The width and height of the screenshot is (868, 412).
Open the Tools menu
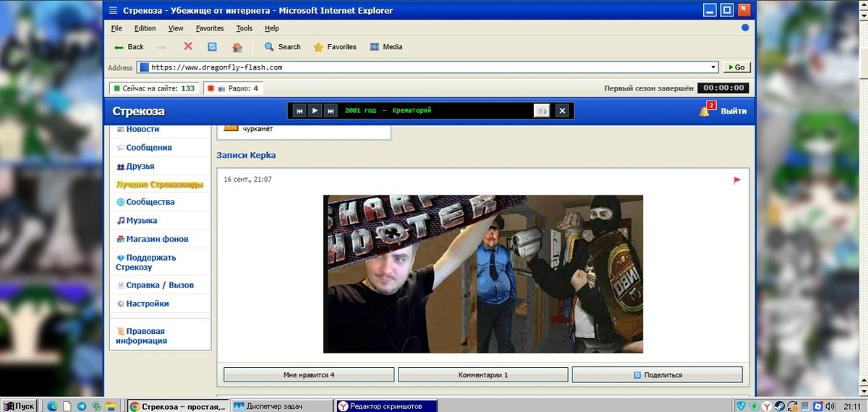click(x=244, y=28)
